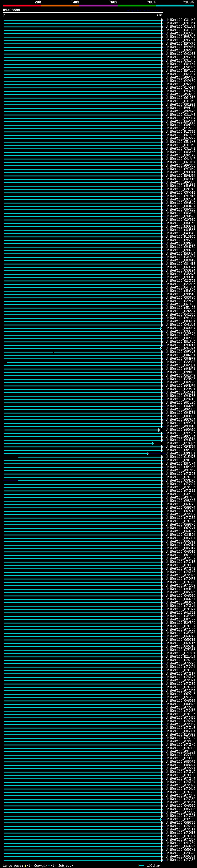
Task: Select the UniRef100_A9QA20 label
Action: [180, 430]
